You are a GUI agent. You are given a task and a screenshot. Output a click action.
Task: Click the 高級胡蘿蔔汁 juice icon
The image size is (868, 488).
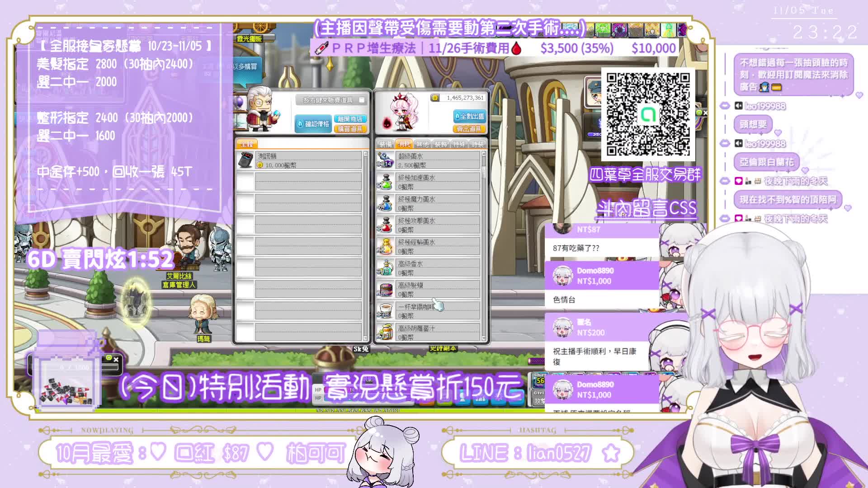pos(385,333)
